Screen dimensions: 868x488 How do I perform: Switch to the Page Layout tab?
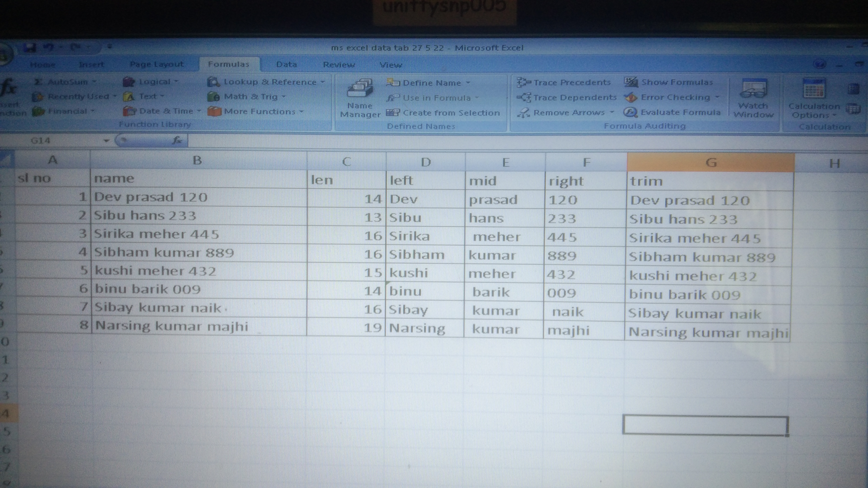(x=156, y=64)
